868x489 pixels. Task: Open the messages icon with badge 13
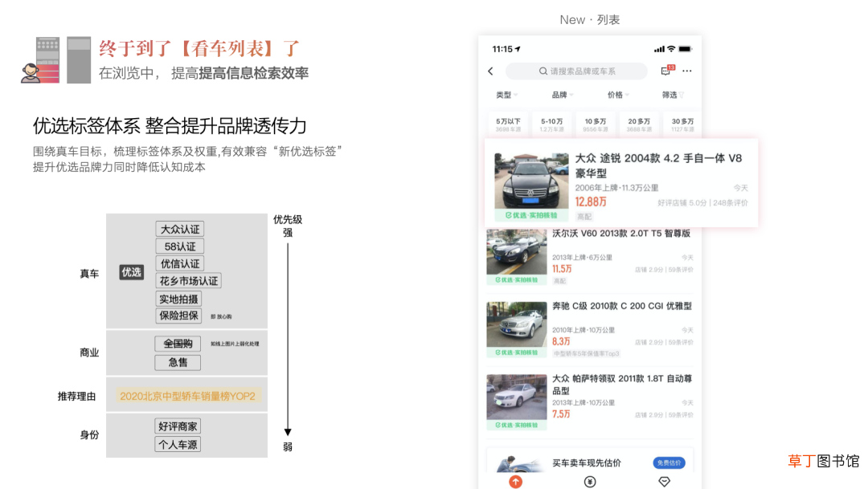(667, 70)
